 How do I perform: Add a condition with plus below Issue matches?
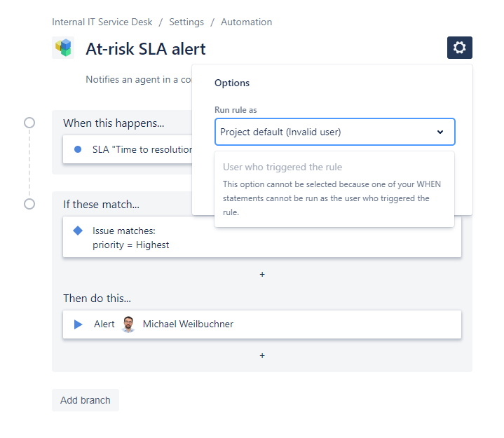262,275
